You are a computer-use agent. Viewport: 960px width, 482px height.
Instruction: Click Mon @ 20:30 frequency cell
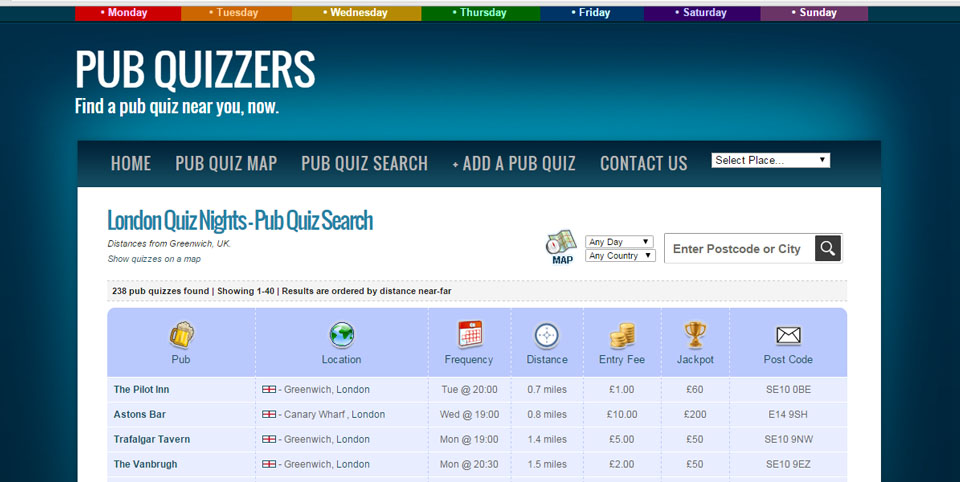pyautogui.click(x=470, y=464)
